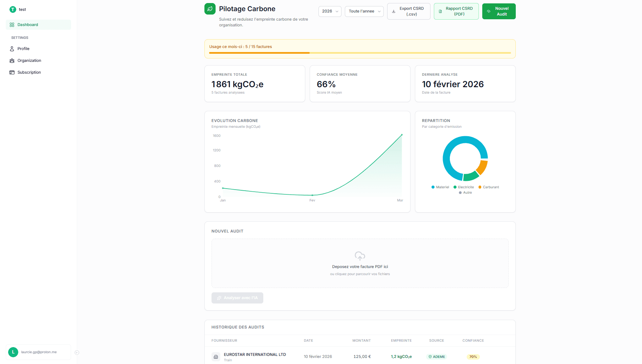Open the 2026 year dropdown
Screen dimensions: 642x364
tap(330, 11)
